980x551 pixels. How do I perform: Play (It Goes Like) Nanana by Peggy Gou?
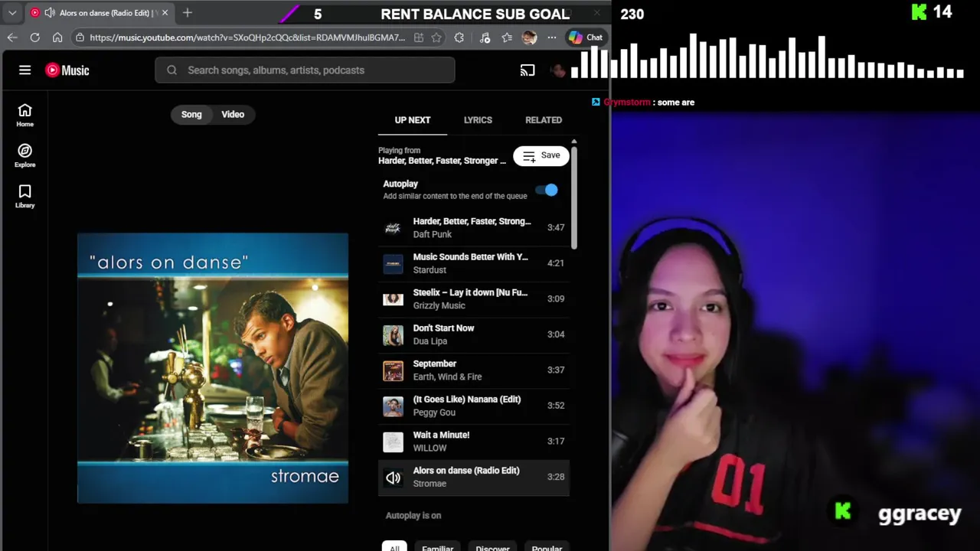click(x=474, y=406)
